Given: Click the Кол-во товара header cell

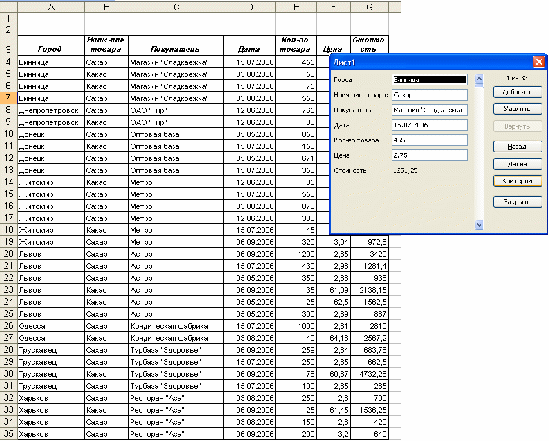Looking at the screenshot, I should tap(296, 46).
